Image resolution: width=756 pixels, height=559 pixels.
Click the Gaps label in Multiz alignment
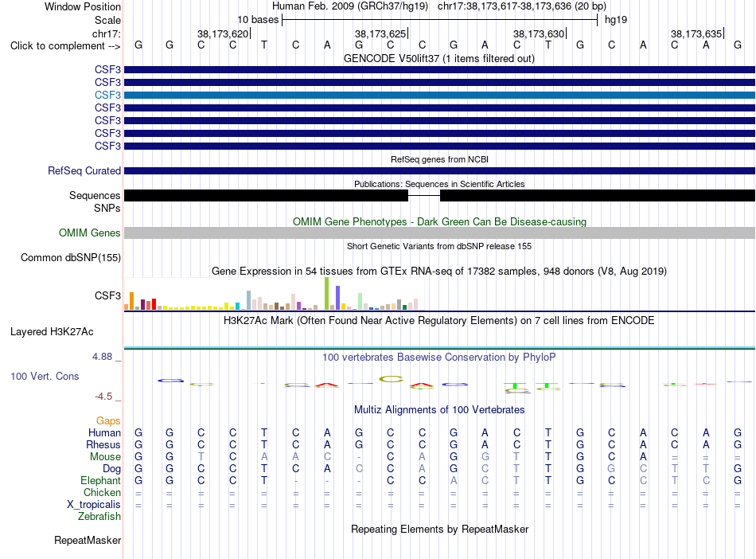(108, 421)
